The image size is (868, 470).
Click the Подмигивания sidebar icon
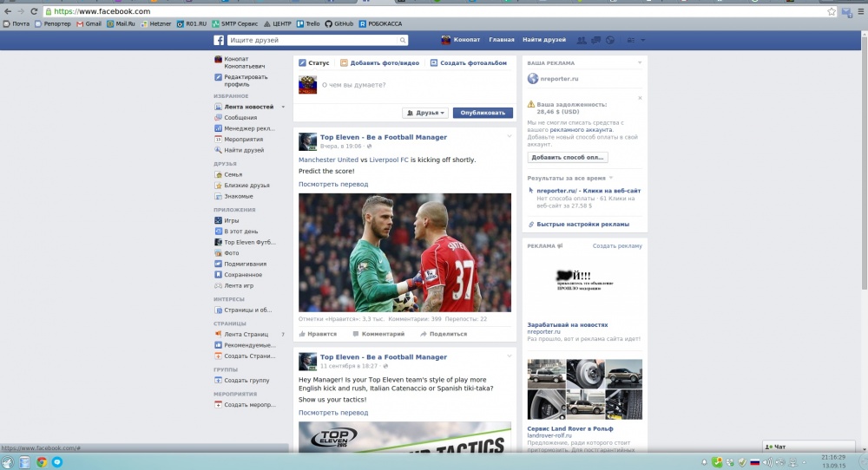[x=218, y=264]
